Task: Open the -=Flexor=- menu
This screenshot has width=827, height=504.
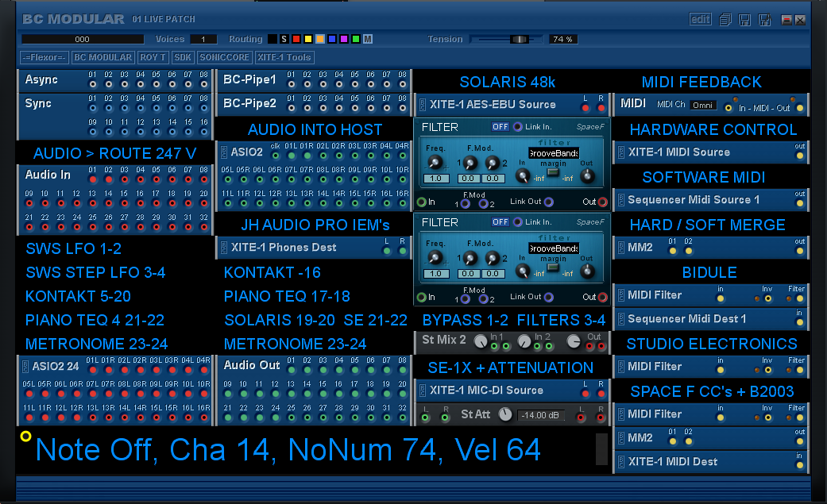Action: coord(44,57)
